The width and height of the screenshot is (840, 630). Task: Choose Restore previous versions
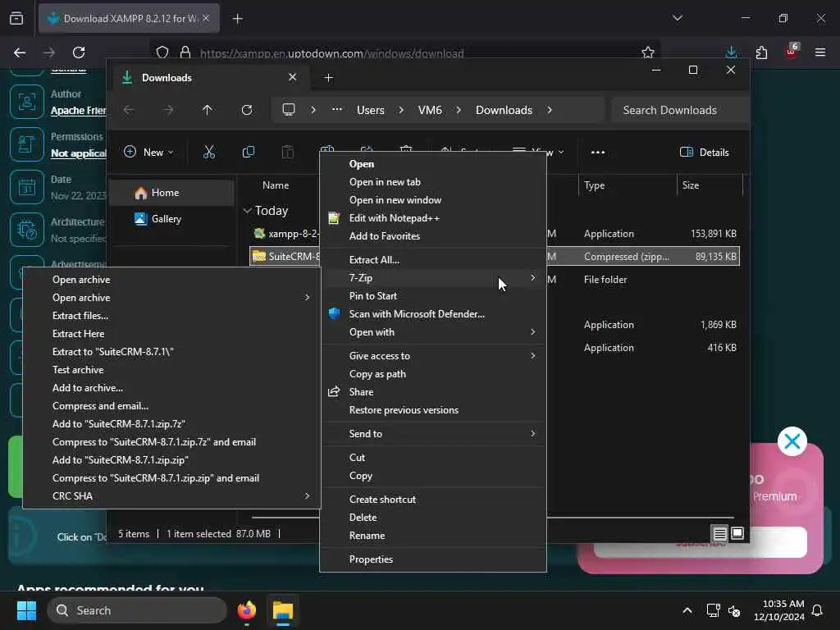(433, 410)
